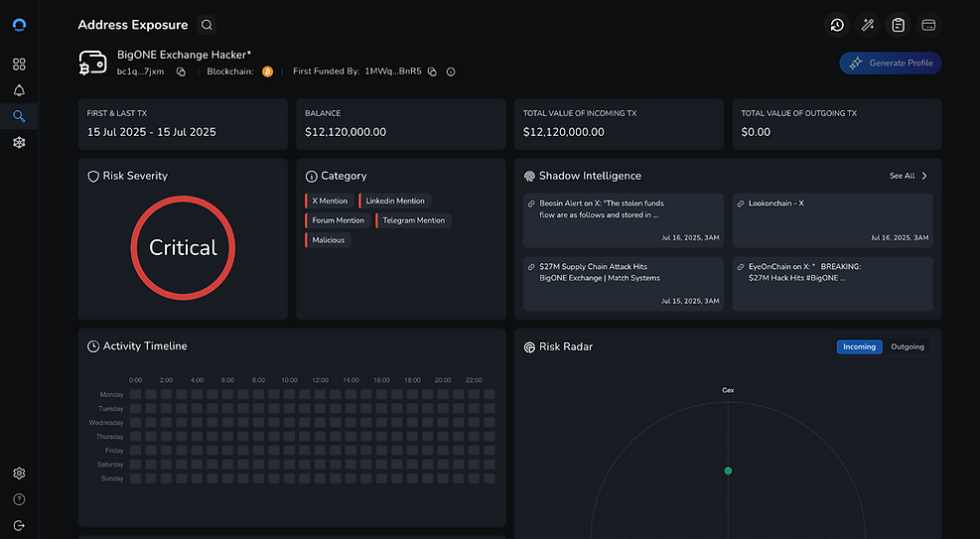
Task: Copy the First Funded By address
Action: (x=432, y=71)
